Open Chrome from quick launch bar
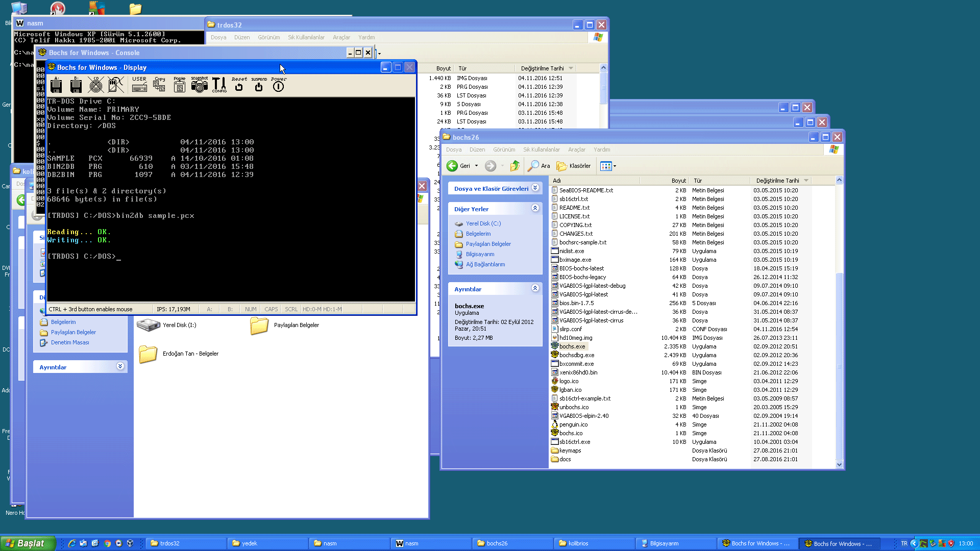The image size is (980, 551). [107, 543]
